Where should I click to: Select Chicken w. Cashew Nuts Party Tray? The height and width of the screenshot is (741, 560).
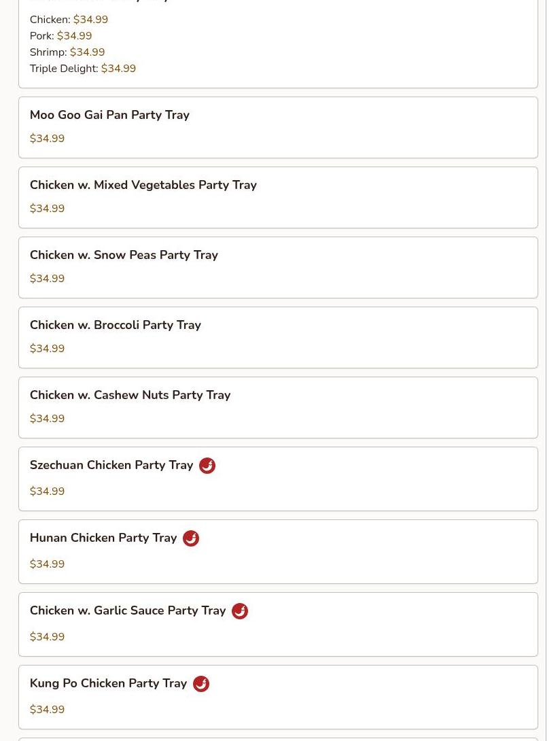pyautogui.click(x=130, y=395)
